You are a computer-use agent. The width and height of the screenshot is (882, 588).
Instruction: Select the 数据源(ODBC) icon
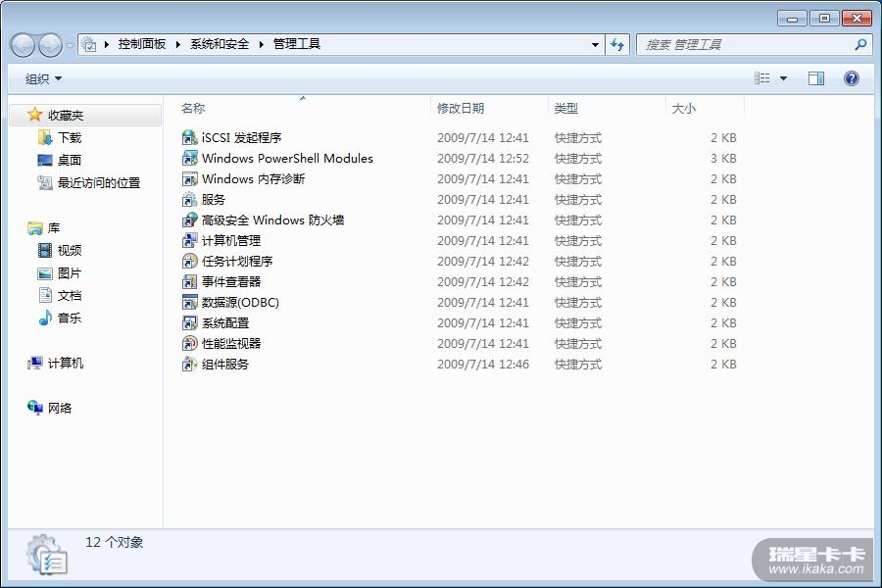tap(189, 302)
